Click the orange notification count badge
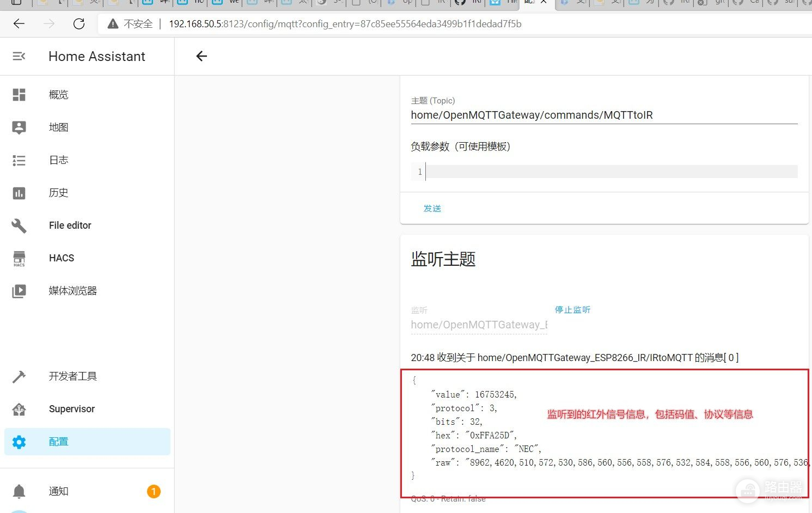 pyautogui.click(x=154, y=492)
